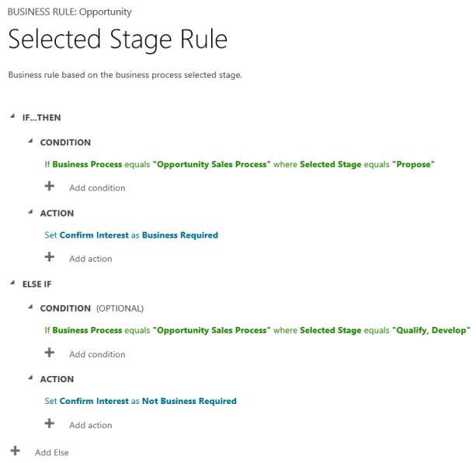
Task: Click the plus icon beside first Add action
Action: point(50,257)
